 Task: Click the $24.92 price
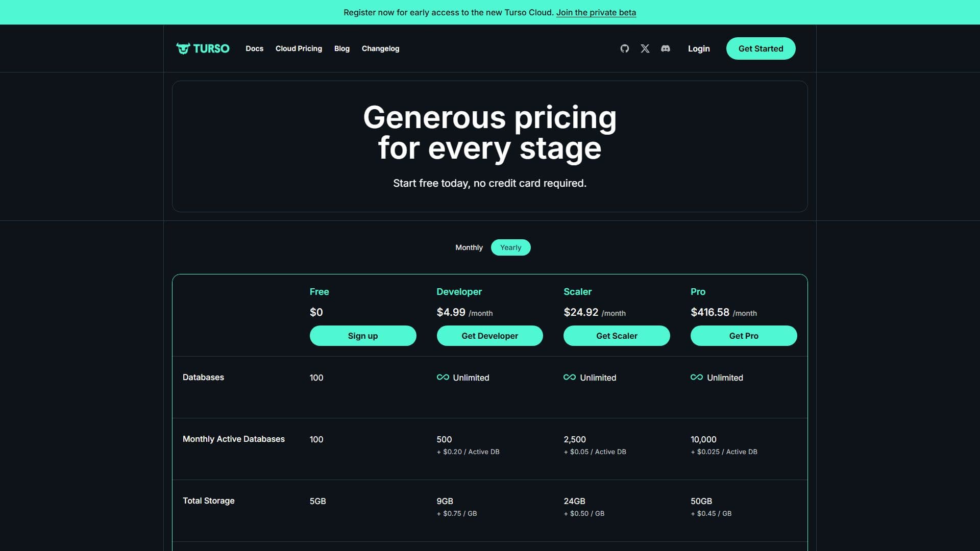click(581, 312)
